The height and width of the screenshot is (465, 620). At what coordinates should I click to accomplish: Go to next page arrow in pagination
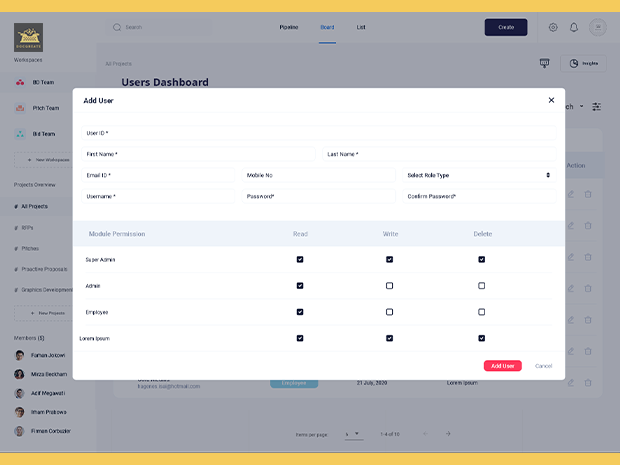point(448,434)
